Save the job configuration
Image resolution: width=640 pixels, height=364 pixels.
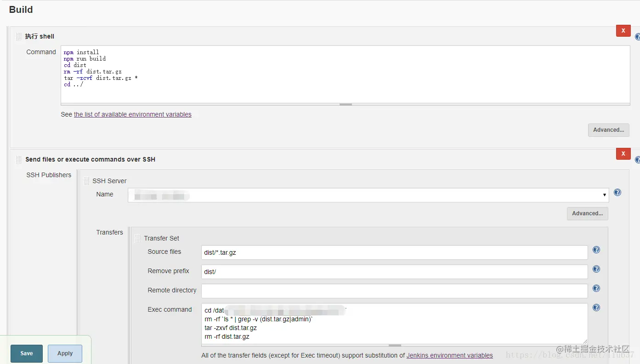(x=27, y=353)
